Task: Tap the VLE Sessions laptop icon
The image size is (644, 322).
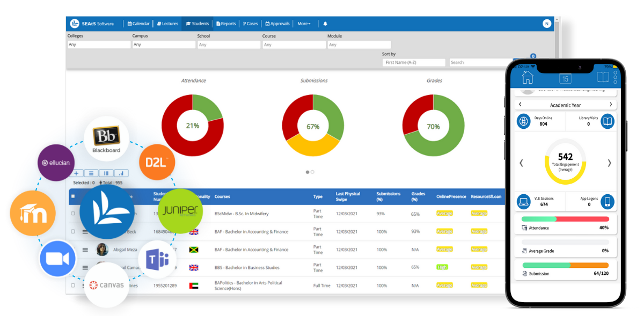Action: tap(523, 201)
